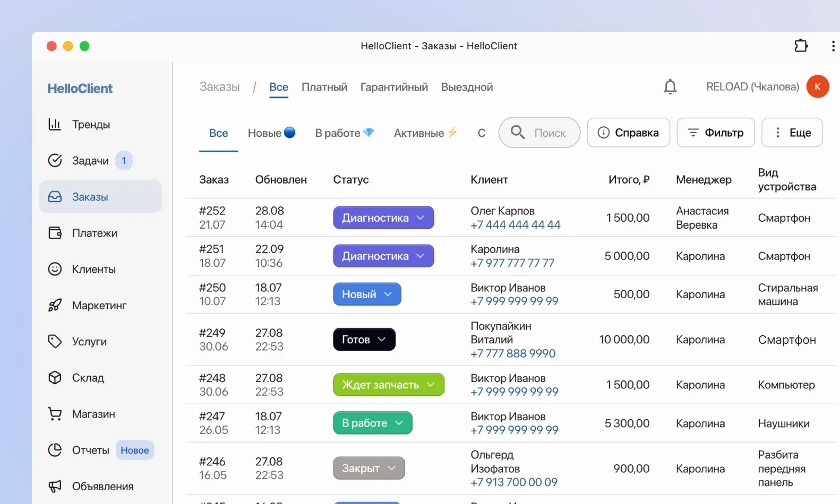Click the Платежи wallet icon
840x504 pixels.
55,232
